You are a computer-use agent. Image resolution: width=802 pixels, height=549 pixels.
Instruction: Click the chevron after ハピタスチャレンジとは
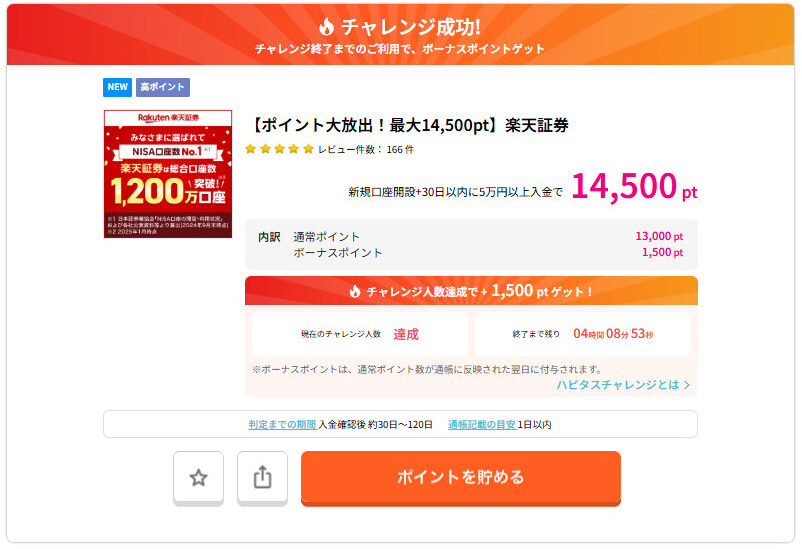click(x=687, y=384)
